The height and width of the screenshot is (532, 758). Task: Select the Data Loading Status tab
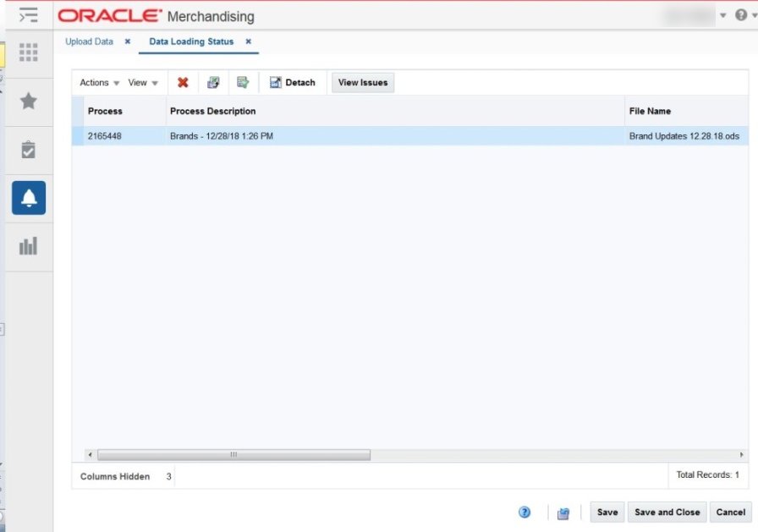click(x=191, y=41)
